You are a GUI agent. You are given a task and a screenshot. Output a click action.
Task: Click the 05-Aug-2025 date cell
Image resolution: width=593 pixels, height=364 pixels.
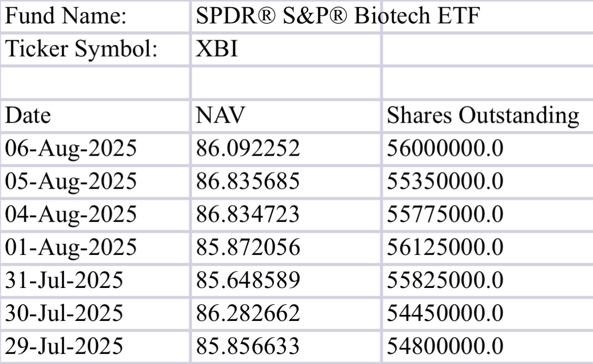coord(95,181)
